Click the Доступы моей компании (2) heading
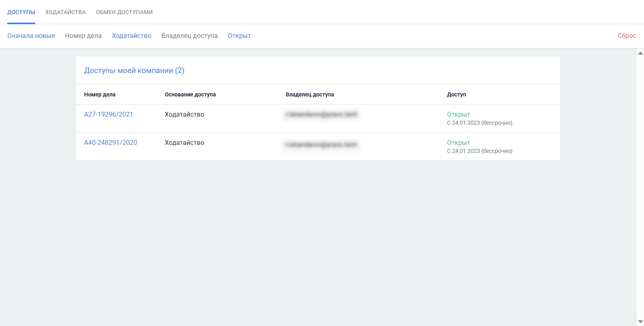This screenshot has width=644, height=326. tap(134, 71)
